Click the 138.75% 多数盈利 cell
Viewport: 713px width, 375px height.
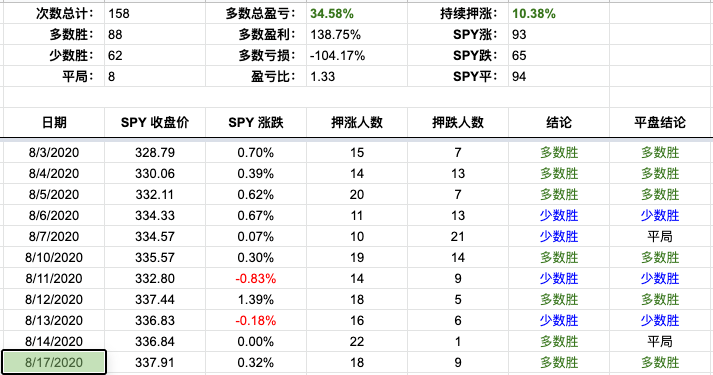tap(336, 35)
